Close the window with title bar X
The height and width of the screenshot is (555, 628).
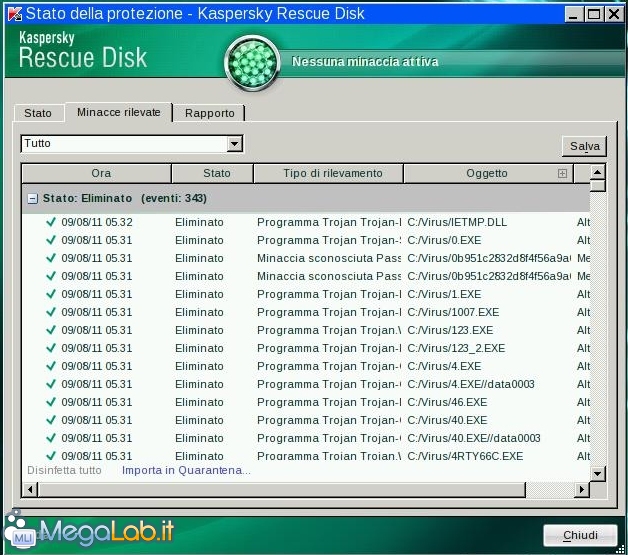(x=614, y=14)
